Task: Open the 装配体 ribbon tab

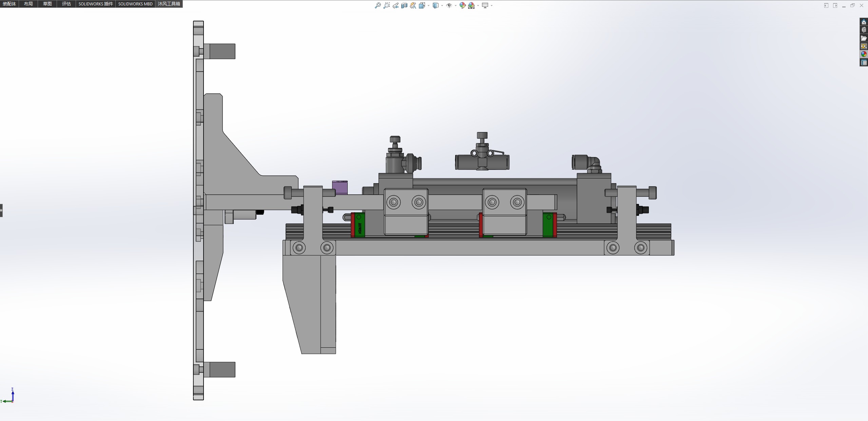Action: (9, 4)
